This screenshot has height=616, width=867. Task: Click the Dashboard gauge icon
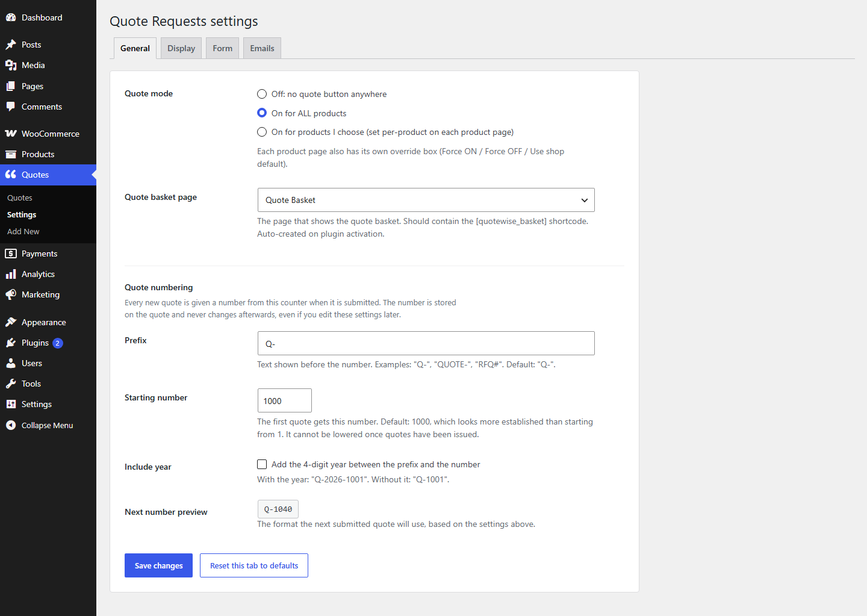[x=11, y=17]
